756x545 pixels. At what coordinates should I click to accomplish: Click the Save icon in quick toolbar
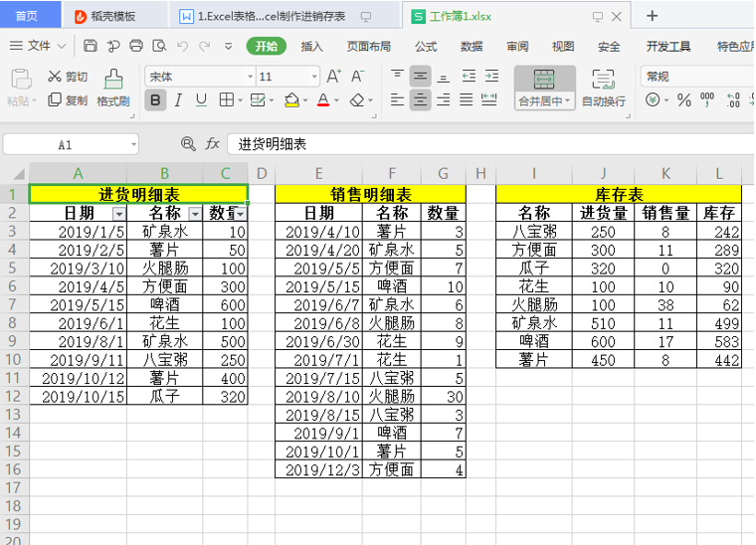coord(91,46)
